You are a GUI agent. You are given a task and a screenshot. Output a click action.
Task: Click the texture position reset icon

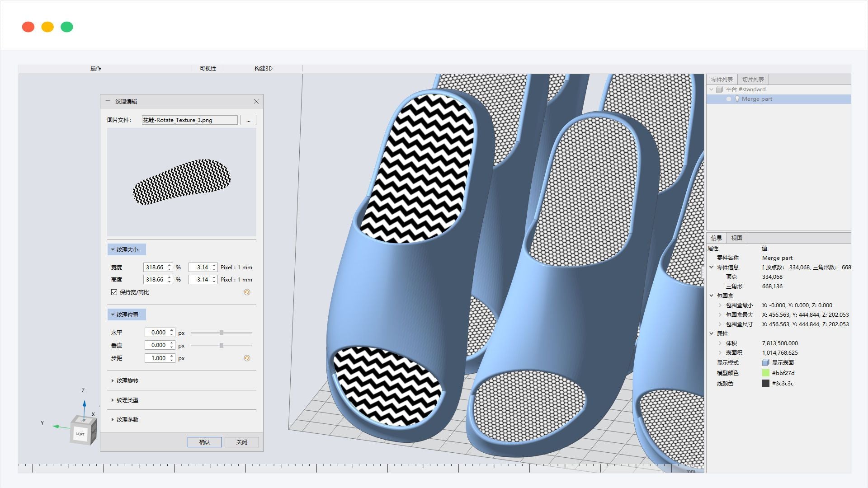pos(247,358)
